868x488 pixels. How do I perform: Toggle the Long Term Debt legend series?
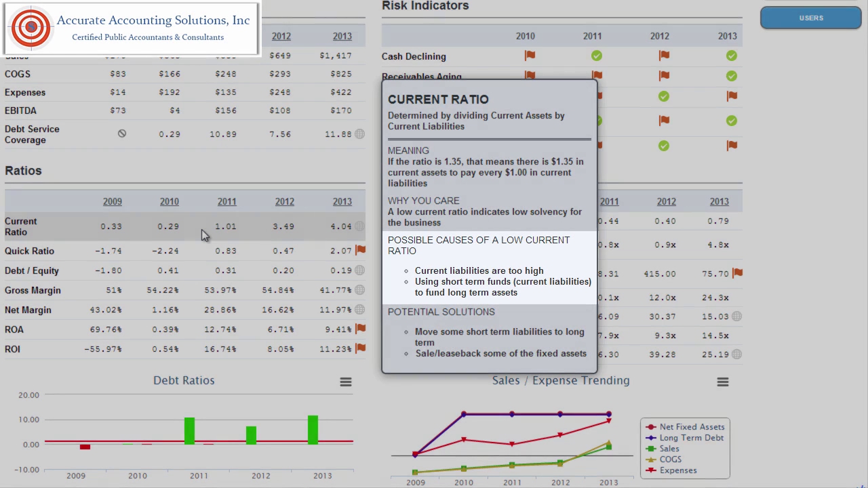tap(685, 438)
